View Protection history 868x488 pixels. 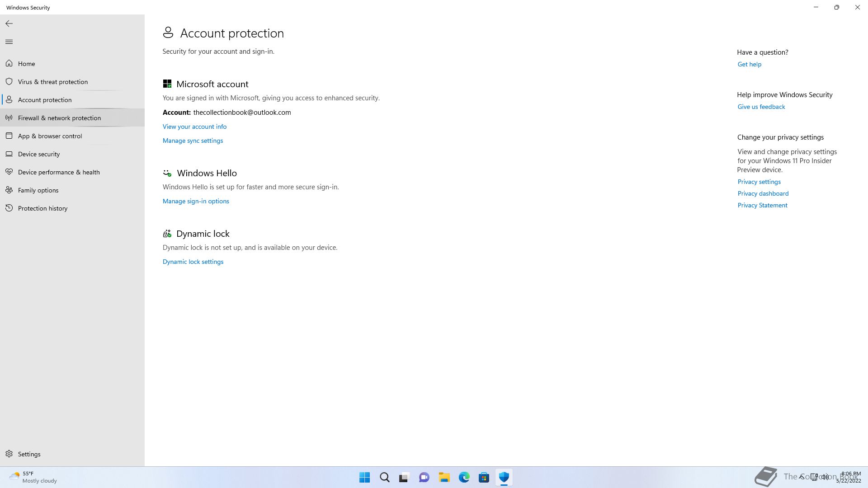coord(72,208)
